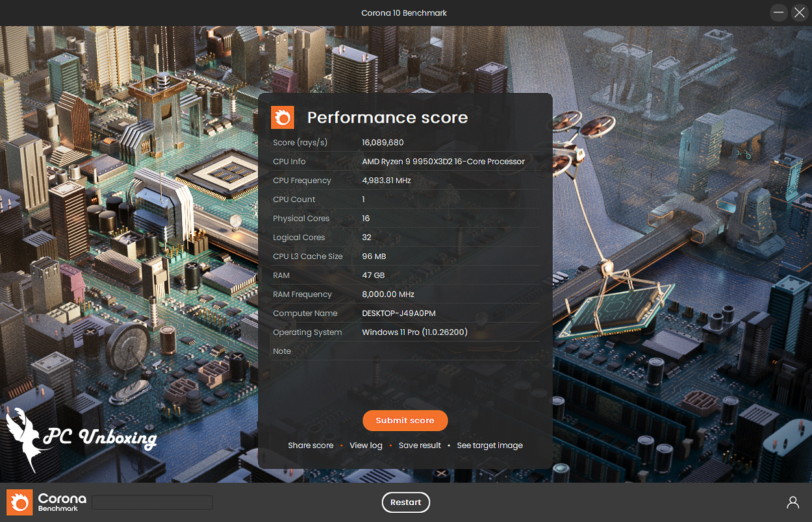This screenshot has width=812, height=522.
Task: Select the score value 16,089,680
Action: 383,143
